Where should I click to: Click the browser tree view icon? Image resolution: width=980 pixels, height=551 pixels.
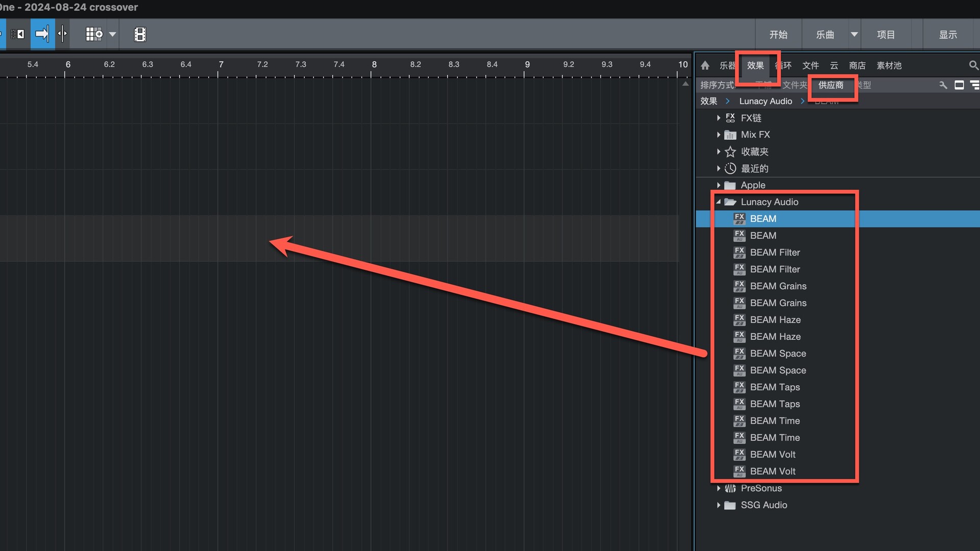pos(974,85)
